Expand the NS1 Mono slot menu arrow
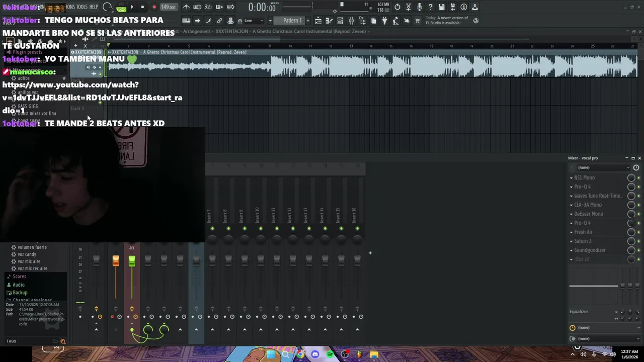Viewport: 644px width, 362px height. pyautogui.click(x=571, y=178)
